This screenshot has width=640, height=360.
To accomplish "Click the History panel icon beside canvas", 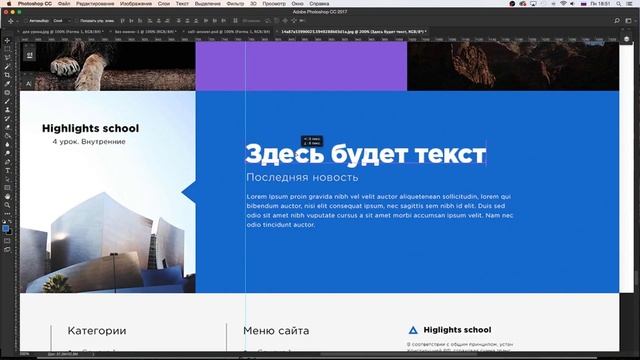I will pos(29,55).
